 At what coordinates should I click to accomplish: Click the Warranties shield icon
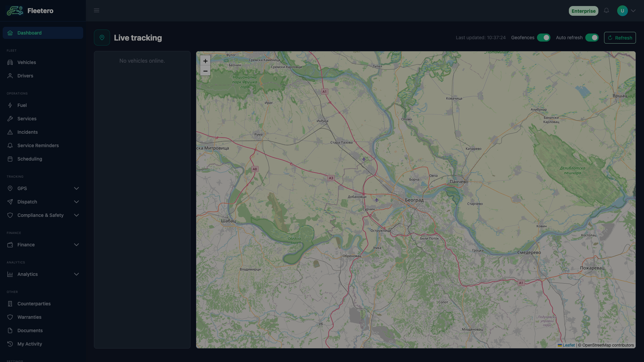point(10,317)
